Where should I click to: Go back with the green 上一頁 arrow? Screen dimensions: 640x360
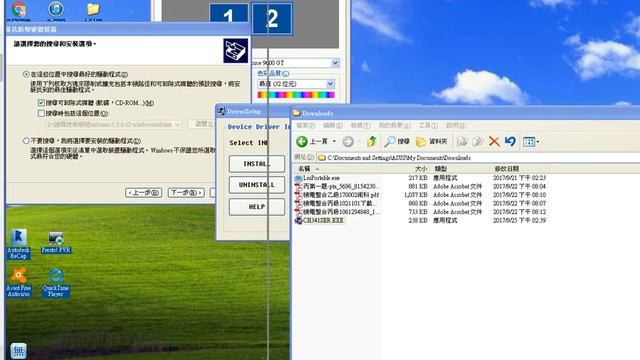coord(311,142)
